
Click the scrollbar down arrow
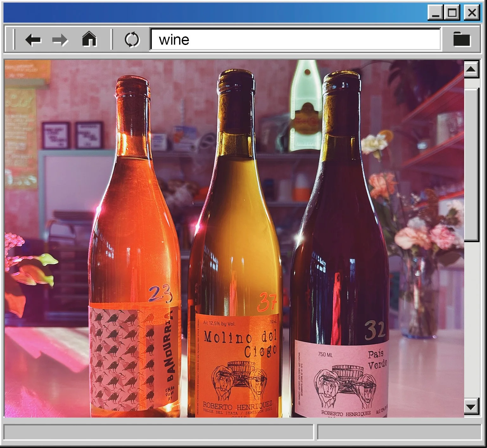click(x=471, y=407)
